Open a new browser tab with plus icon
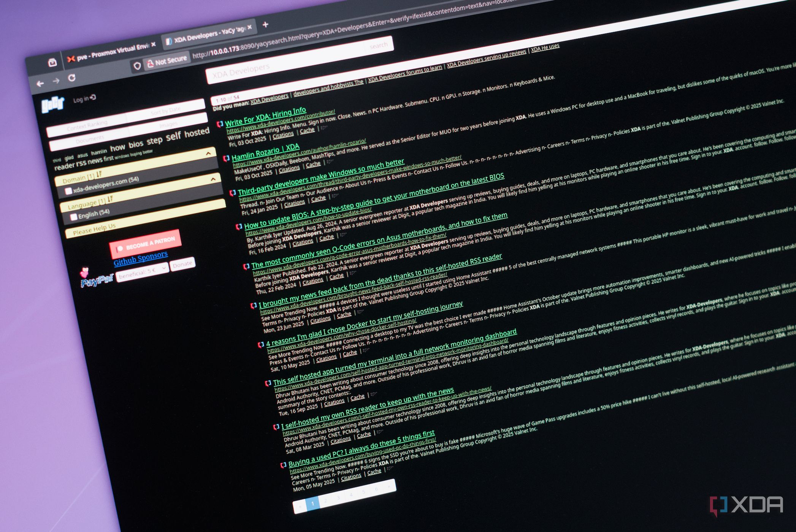This screenshot has width=796, height=532. [265, 24]
